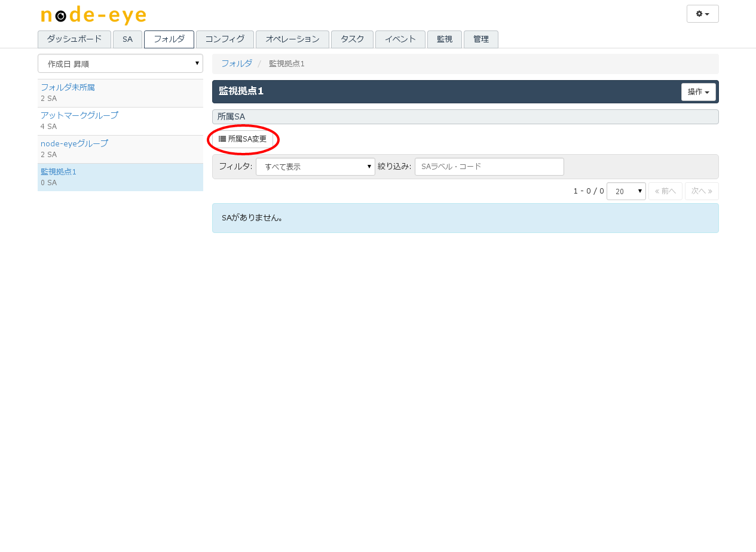Open the タスク tab
The height and width of the screenshot is (552, 756).
pos(352,39)
